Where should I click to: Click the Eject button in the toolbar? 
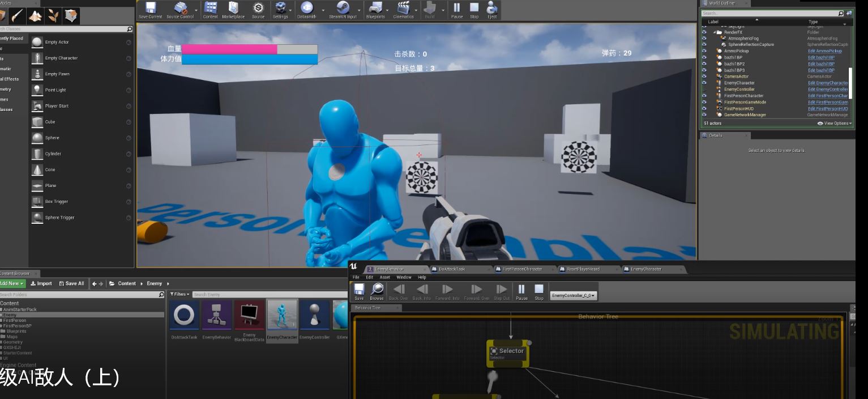[x=492, y=10]
